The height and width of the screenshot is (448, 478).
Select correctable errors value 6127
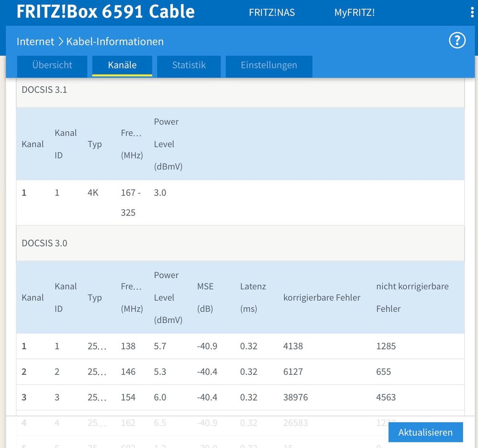(x=293, y=372)
